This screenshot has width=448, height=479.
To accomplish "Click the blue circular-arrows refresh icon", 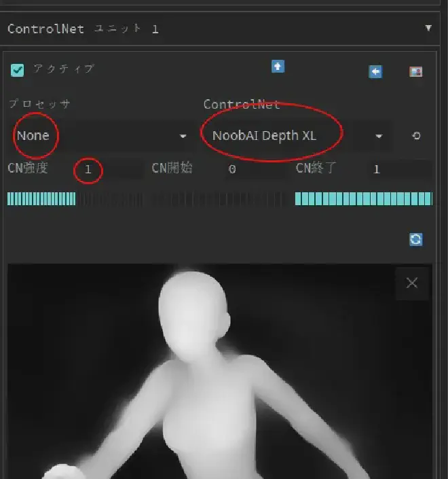I will 416,239.
